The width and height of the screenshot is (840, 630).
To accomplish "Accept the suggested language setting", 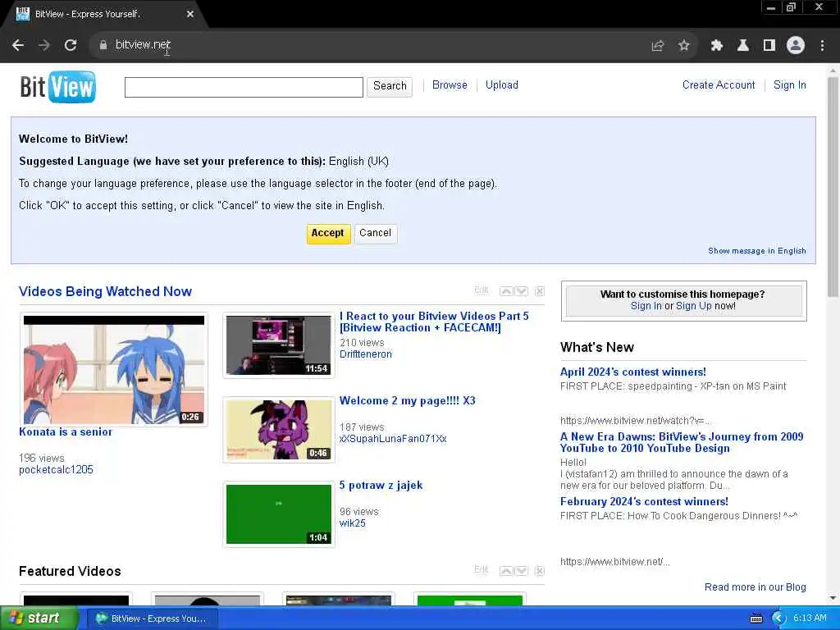I will tap(328, 234).
